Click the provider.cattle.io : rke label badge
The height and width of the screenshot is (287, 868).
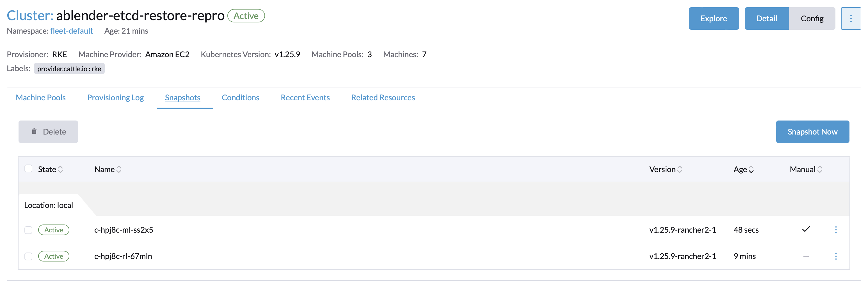coord(69,68)
